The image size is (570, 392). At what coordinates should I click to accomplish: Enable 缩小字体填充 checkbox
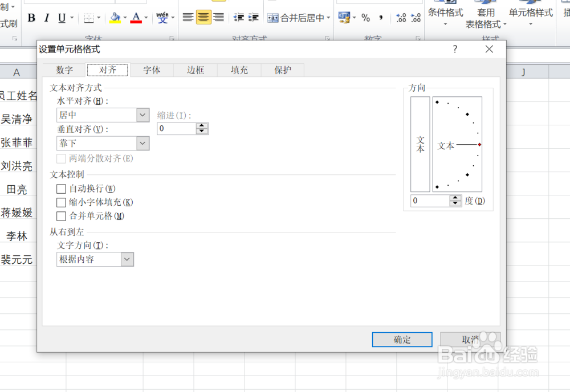tap(61, 202)
